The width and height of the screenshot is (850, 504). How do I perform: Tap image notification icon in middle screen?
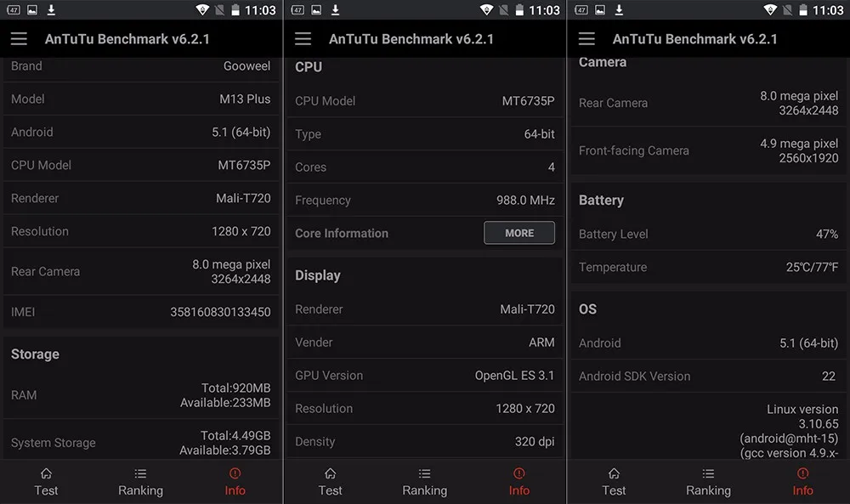click(x=316, y=9)
